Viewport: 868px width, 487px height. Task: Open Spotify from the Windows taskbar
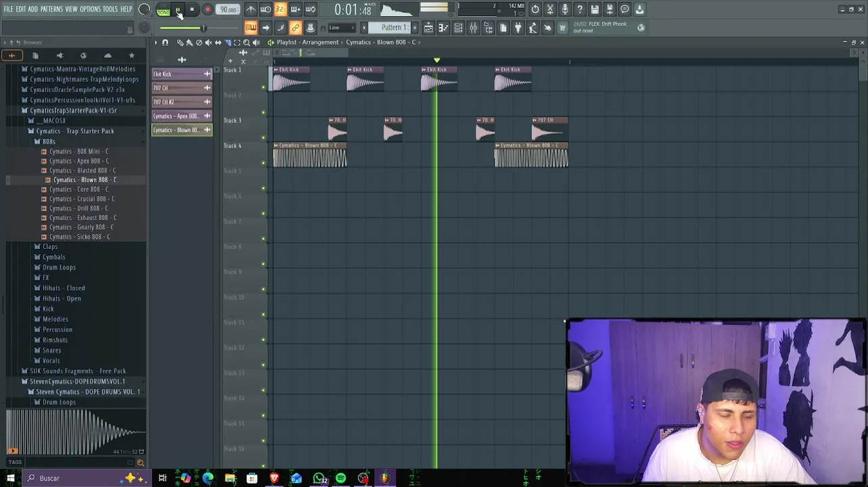340,478
